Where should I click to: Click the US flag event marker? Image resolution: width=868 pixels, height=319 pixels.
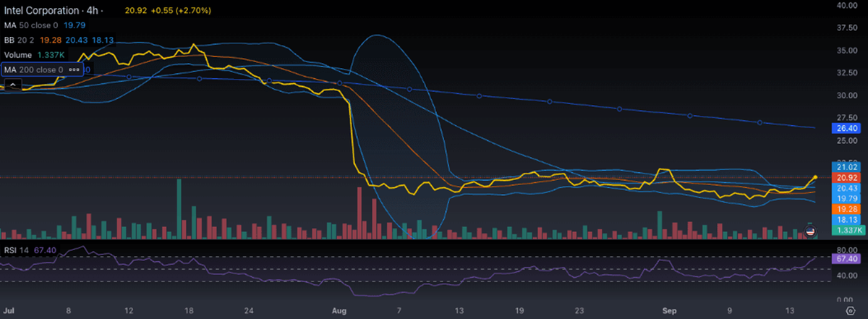pyautogui.click(x=810, y=231)
